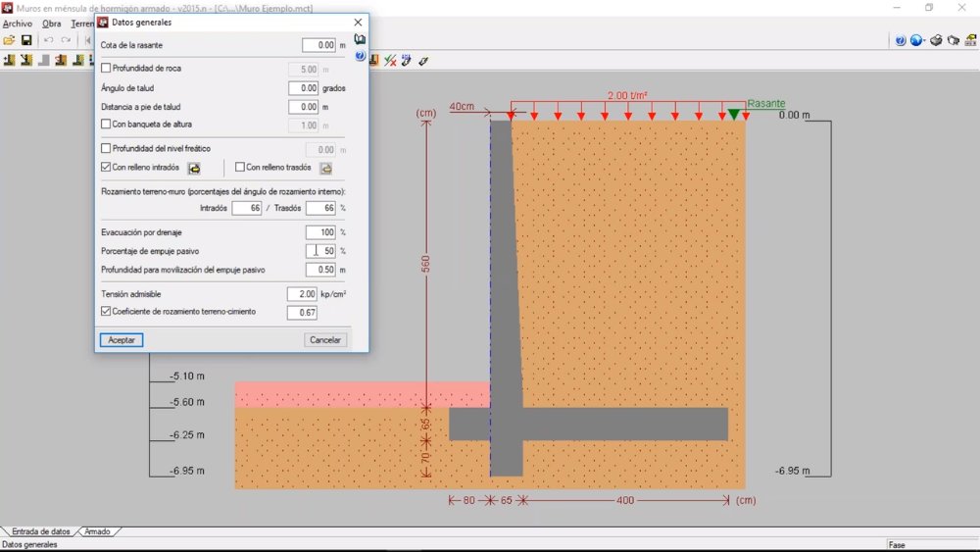Viewport: 980px width, 552px height.
Task: Click the blue question mark icon at top right
Action: tap(900, 40)
